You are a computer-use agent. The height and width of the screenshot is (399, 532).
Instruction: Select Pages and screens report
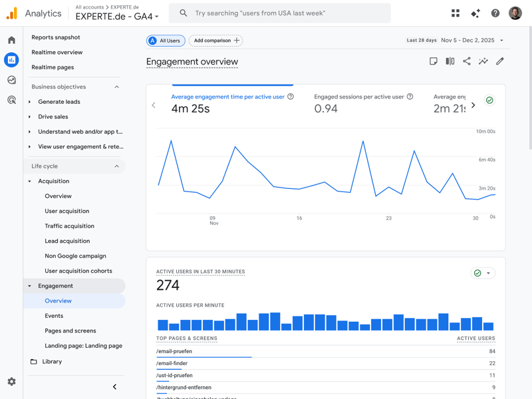70,331
